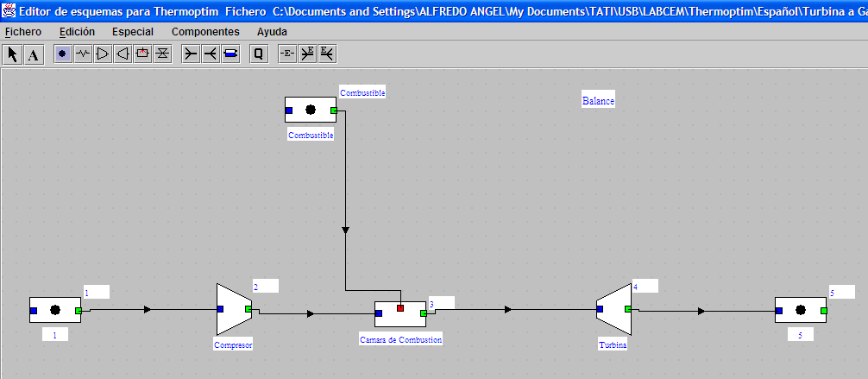Select the blue separator component tool
Image resolution: width=868 pixels, height=379 pixels.
pos(231,54)
